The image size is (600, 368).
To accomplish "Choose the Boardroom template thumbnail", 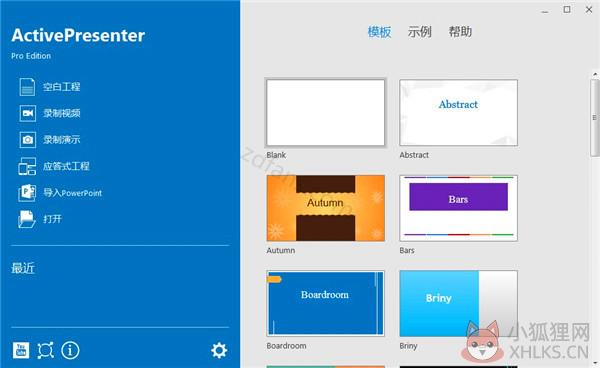I will 326,303.
